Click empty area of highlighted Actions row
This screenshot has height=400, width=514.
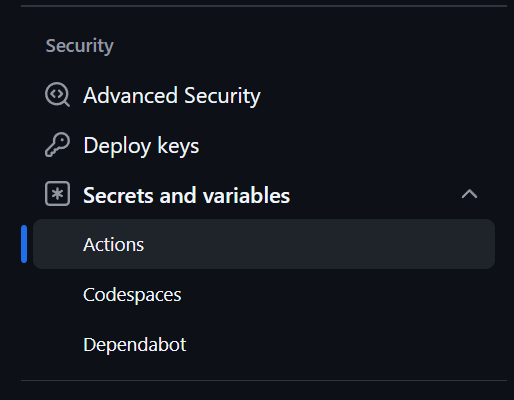317,244
